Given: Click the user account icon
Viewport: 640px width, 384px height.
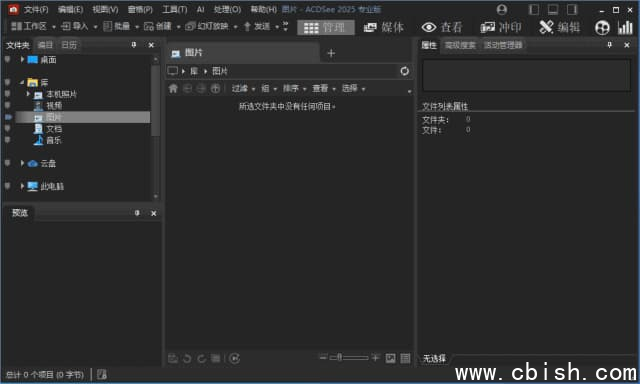Looking at the screenshot, I should click(x=502, y=9).
